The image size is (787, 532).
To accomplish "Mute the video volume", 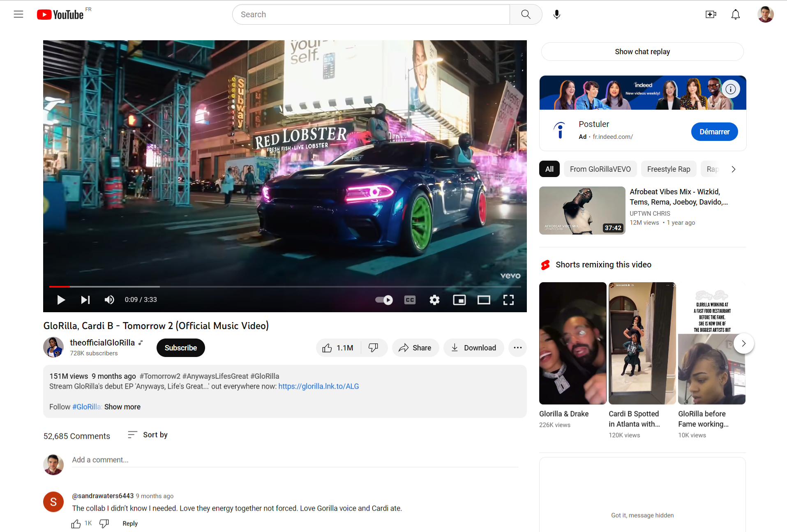I will coord(109,300).
